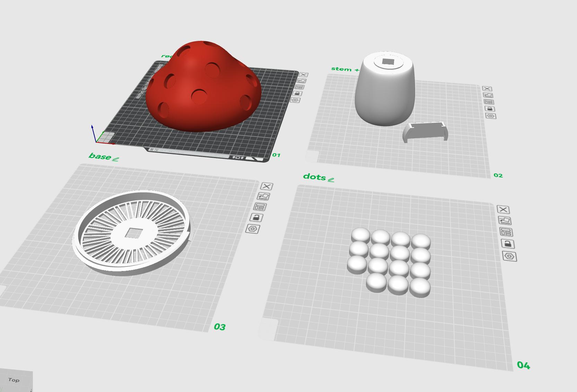Arrange objects on plate 02
577x392 pixels.
click(x=489, y=102)
